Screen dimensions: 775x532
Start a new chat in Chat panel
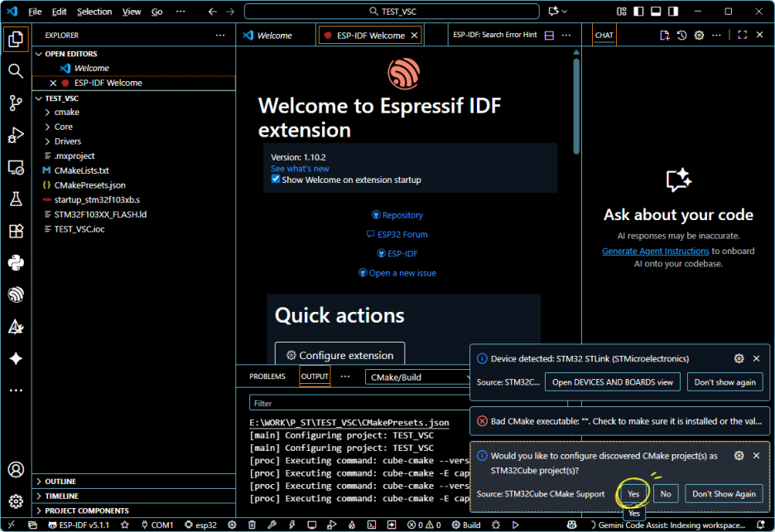point(664,35)
